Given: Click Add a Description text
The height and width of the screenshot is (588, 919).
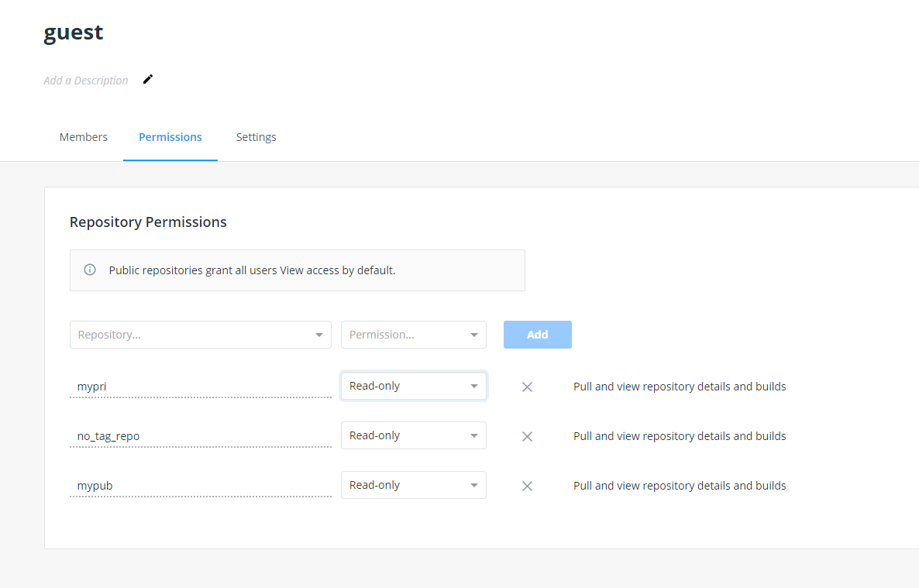Looking at the screenshot, I should (86, 81).
